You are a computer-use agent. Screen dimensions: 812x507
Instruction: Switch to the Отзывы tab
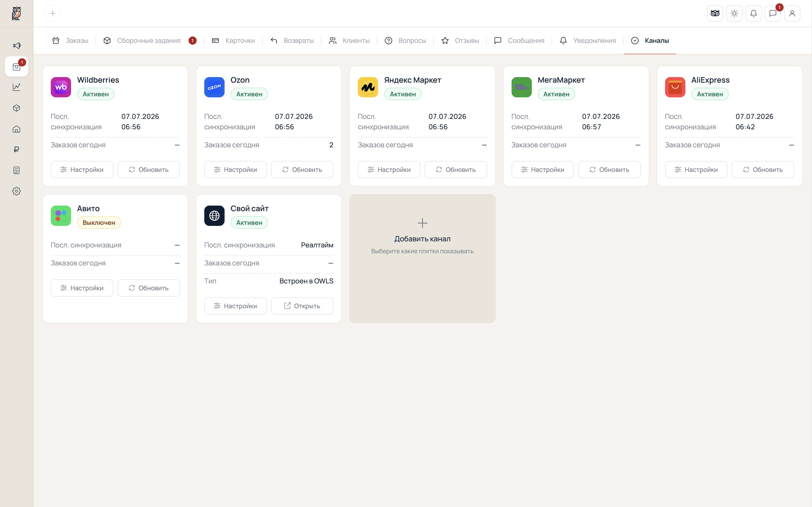460,41
